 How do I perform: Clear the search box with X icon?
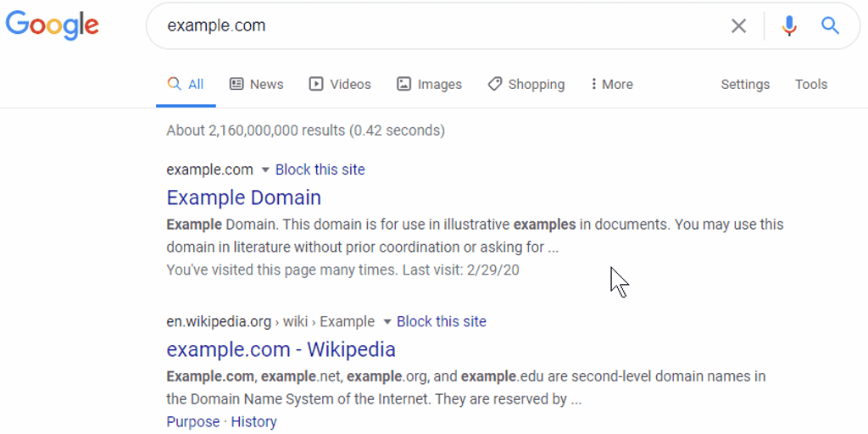tap(738, 26)
